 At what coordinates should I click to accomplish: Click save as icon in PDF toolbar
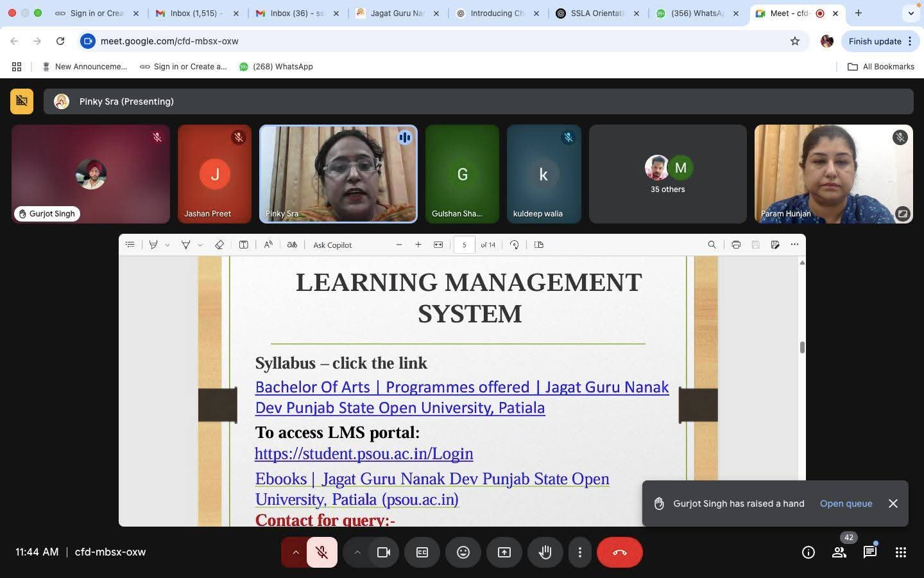775,245
